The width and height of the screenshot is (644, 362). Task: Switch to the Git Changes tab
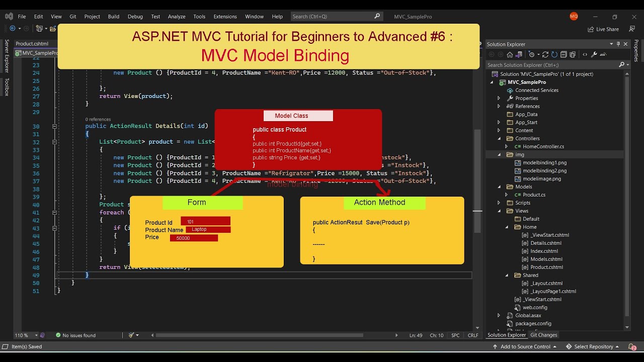[544, 335]
